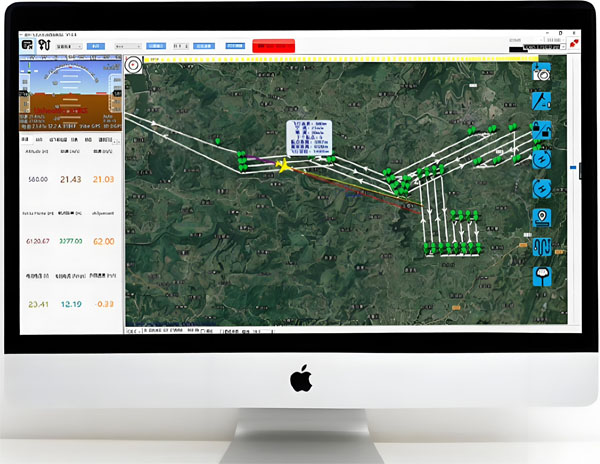Select the first tab above telemetry panel
The width and height of the screenshot is (600, 464).
pos(26,140)
